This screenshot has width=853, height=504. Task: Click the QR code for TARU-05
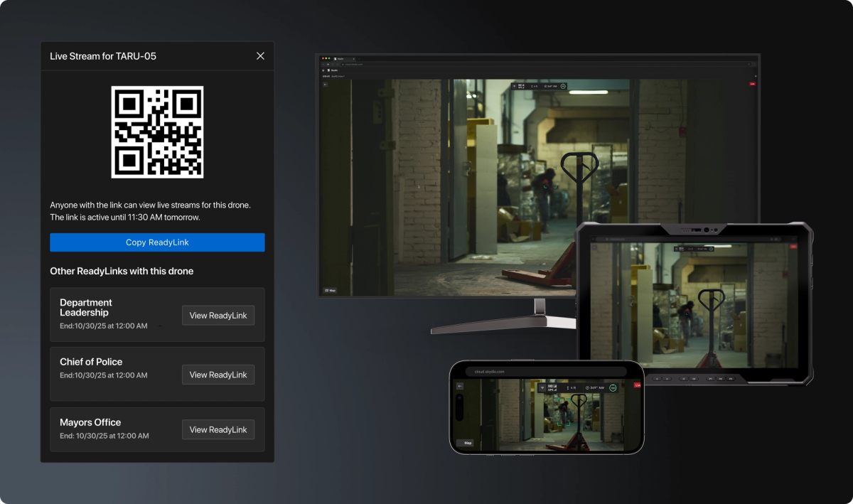tap(156, 132)
